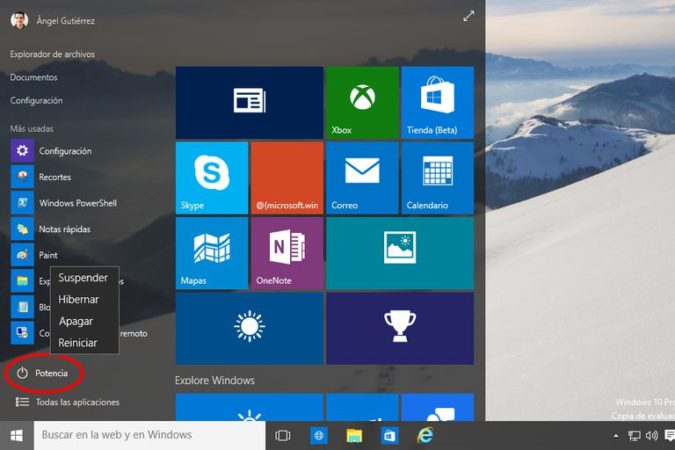The height and width of the screenshot is (450, 675).
Task: Open the orange @{microsoft.win tile
Action: pos(287,178)
